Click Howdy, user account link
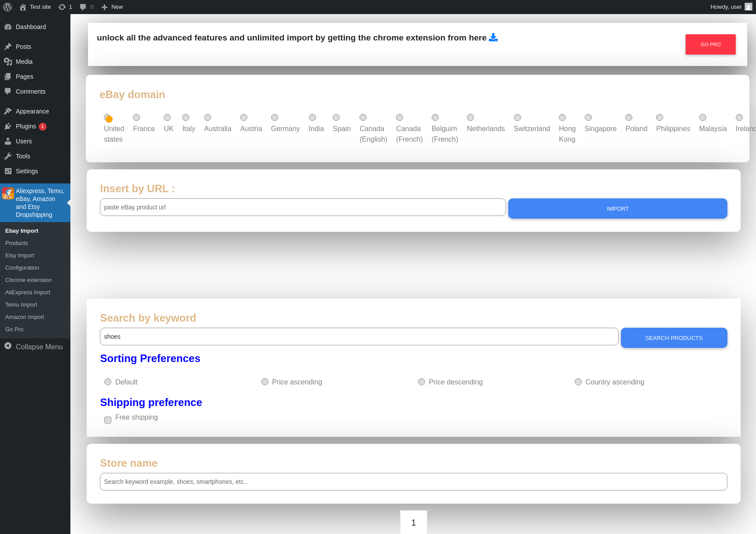756x534 pixels. tap(730, 7)
